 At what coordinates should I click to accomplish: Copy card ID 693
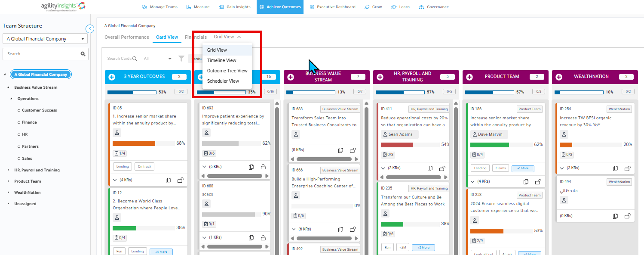pyautogui.click(x=251, y=167)
